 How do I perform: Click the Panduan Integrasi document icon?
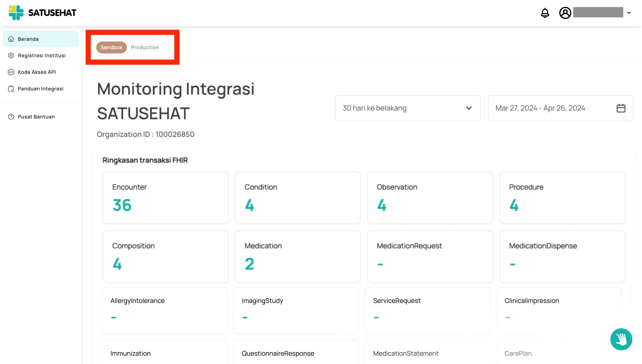click(11, 89)
